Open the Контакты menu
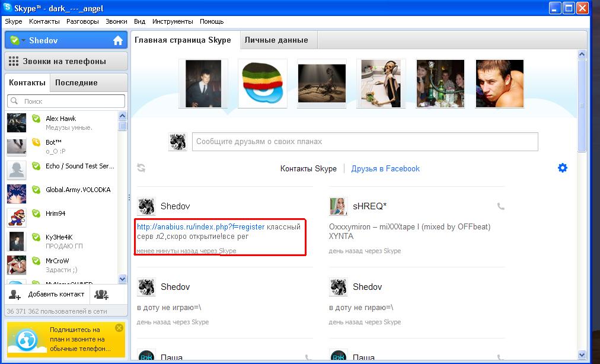 tap(44, 21)
